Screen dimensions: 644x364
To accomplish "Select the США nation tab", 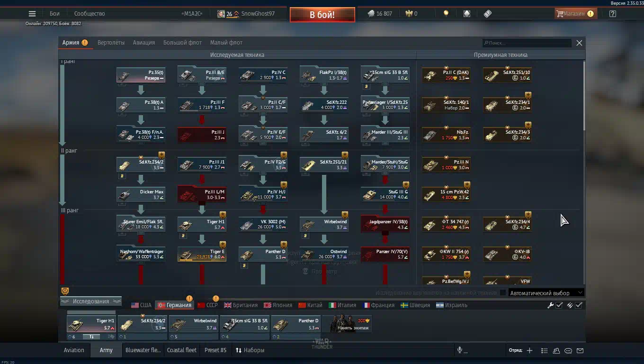I will click(x=141, y=305).
